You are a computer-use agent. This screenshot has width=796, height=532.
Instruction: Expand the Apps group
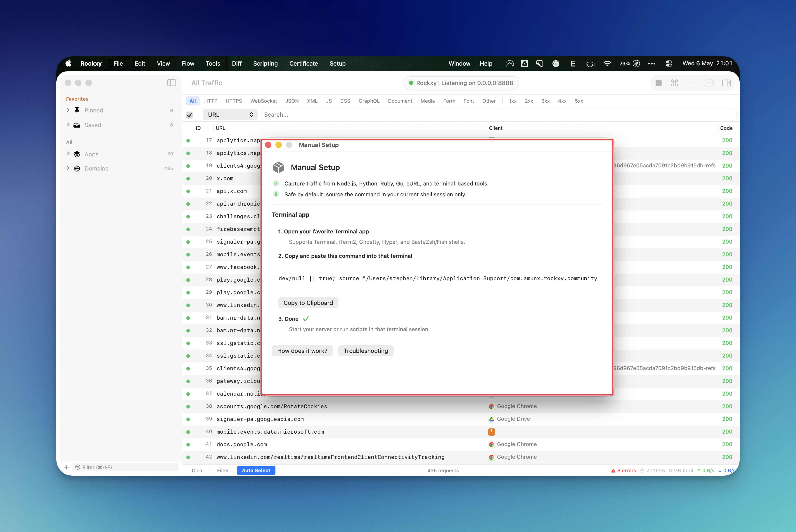click(68, 154)
